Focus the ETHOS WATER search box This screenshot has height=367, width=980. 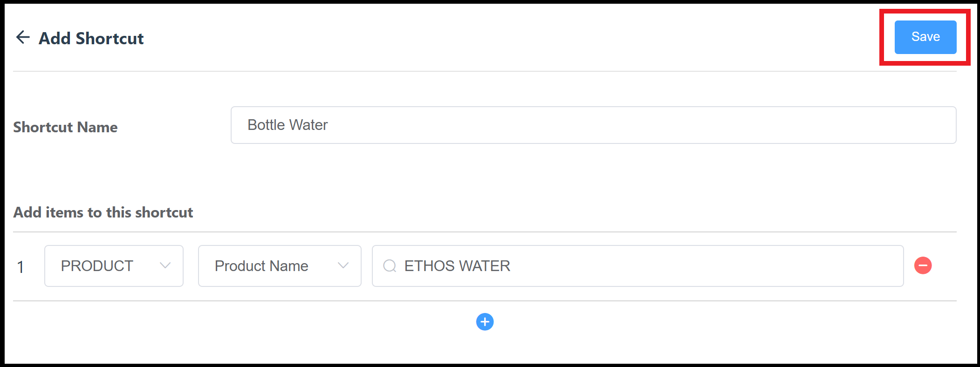click(637, 265)
